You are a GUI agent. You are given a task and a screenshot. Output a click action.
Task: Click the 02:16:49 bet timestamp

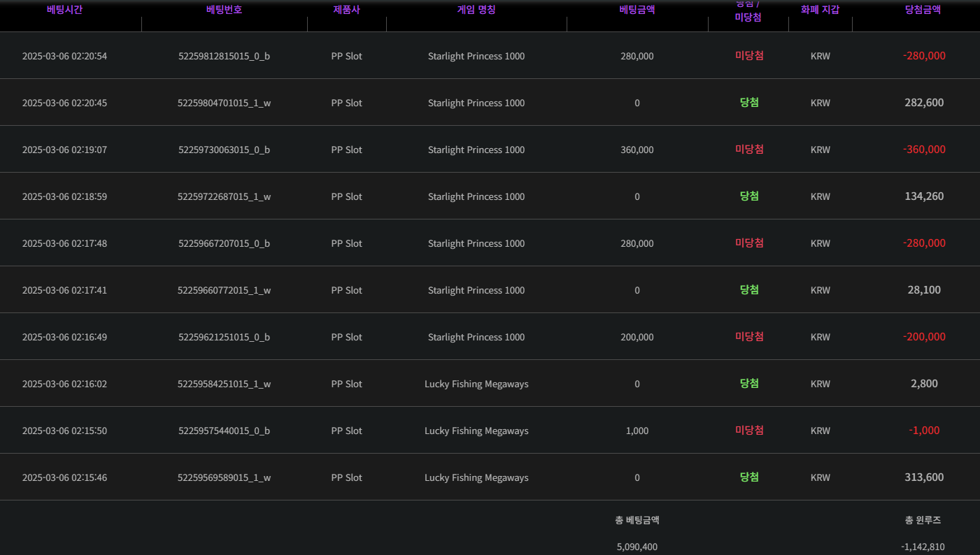click(64, 337)
